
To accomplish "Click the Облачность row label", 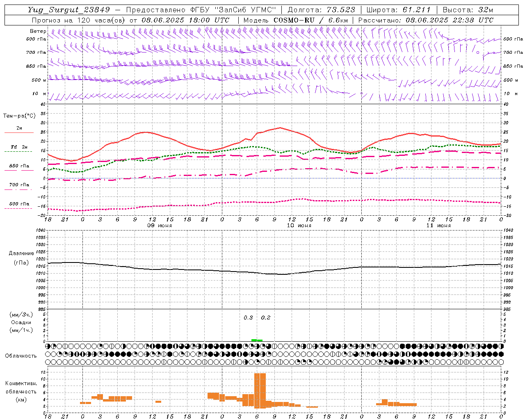I will [21, 356].
